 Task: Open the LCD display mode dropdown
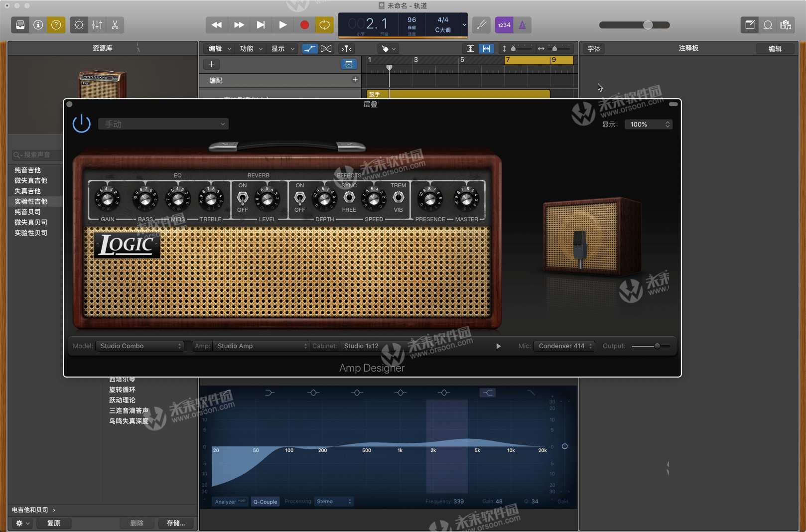point(464,25)
